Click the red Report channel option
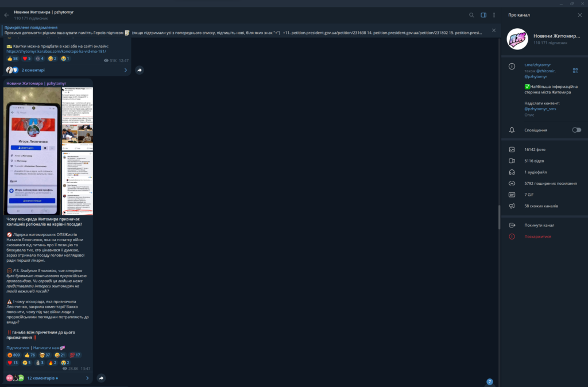The width and height of the screenshot is (588, 387). (x=537, y=236)
